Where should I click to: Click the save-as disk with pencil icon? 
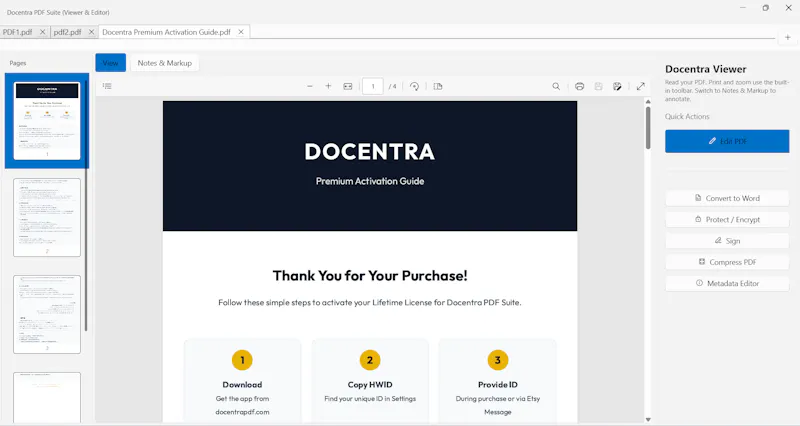(x=617, y=86)
